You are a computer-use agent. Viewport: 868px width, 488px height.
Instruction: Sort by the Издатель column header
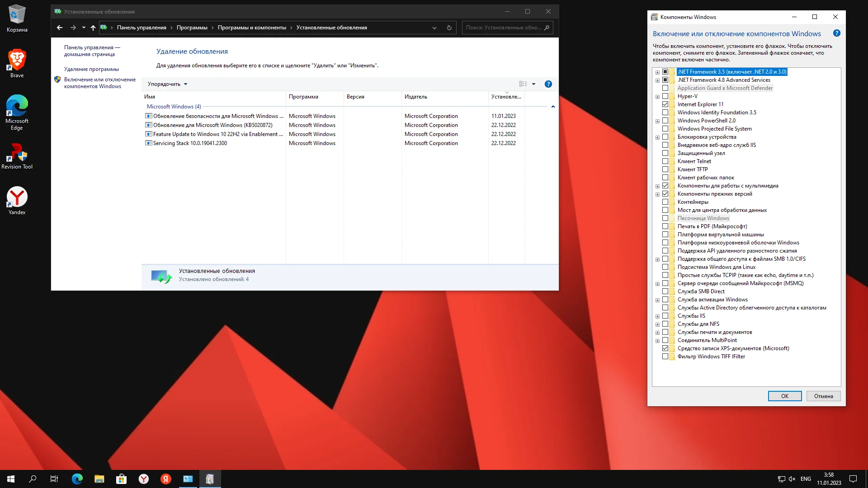tap(416, 97)
